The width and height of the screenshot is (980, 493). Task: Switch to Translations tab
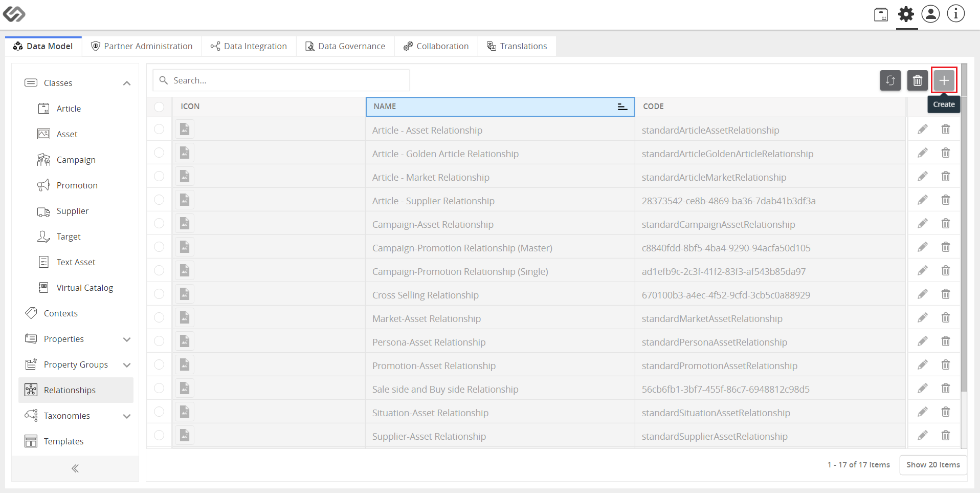(517, 46)
